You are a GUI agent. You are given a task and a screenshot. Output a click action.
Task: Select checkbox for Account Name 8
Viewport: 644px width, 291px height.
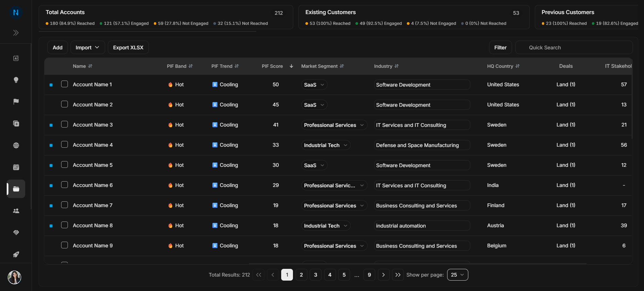65,225
